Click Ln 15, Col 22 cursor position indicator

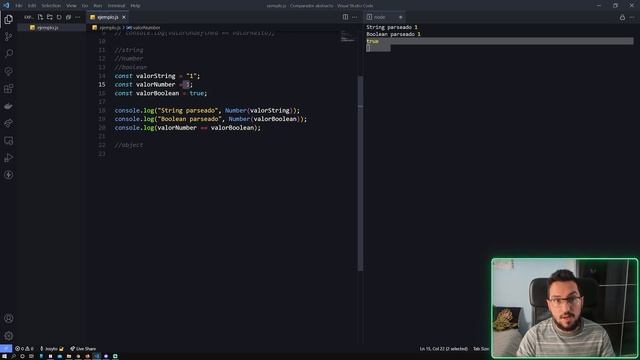[444, 349]
